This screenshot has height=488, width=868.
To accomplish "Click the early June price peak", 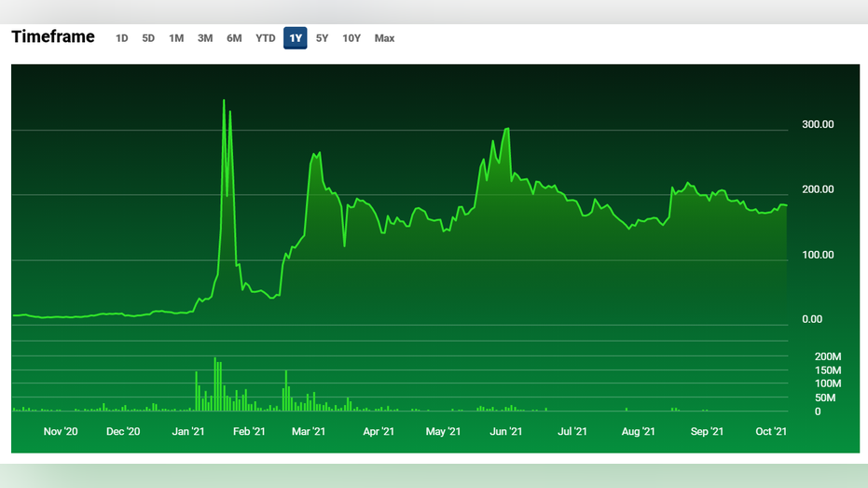I will point(507,129).
